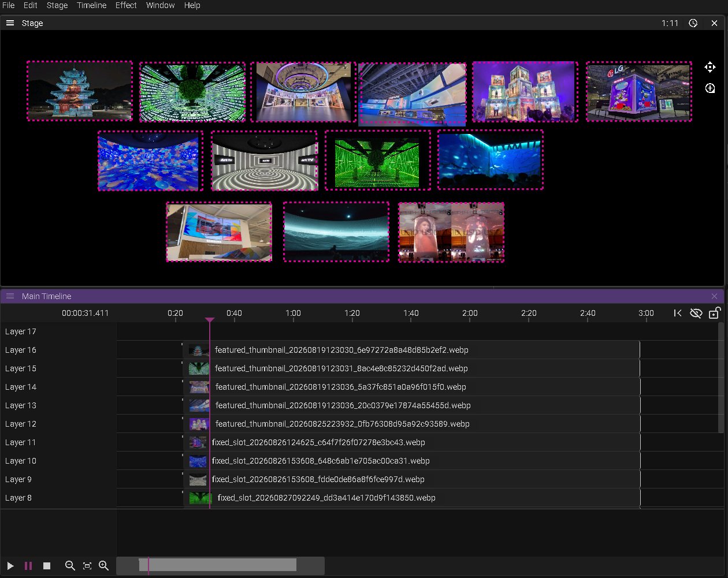This screenshot has height=578, width=728.
Task: Select the clip on Layer 16
Action: (411, 350)
